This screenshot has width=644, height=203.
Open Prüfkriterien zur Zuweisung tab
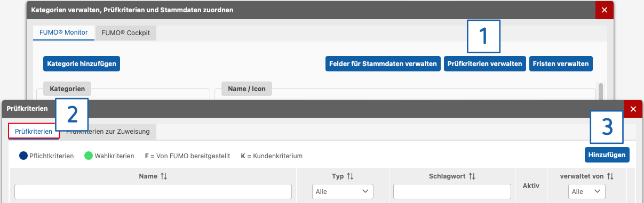108,131
